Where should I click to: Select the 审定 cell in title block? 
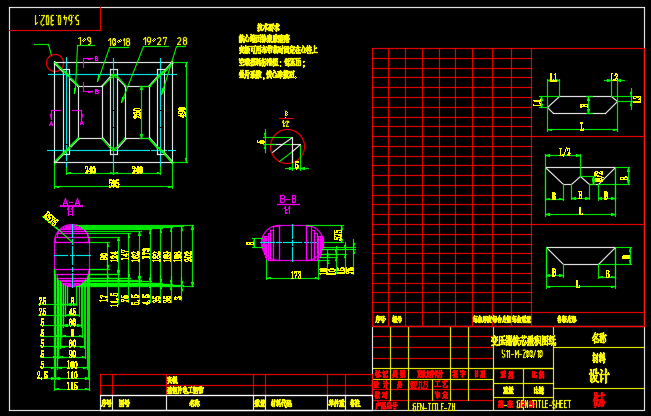point(441,395)
